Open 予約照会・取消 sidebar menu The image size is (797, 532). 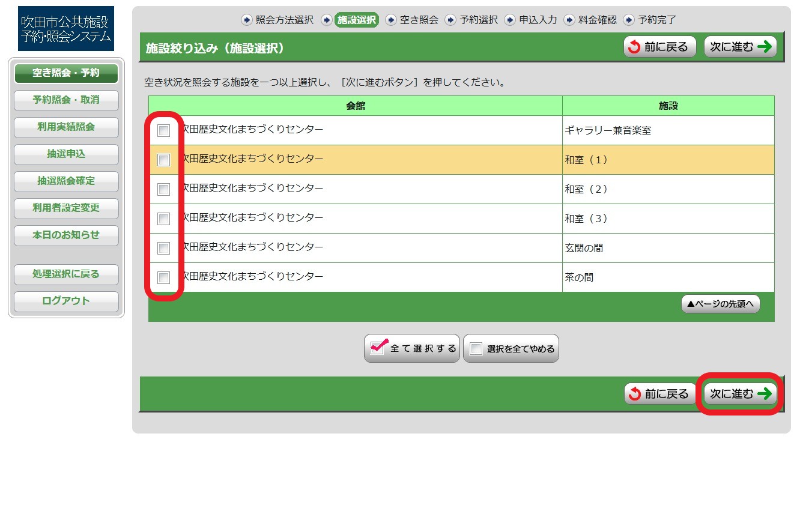click(66, 100)
